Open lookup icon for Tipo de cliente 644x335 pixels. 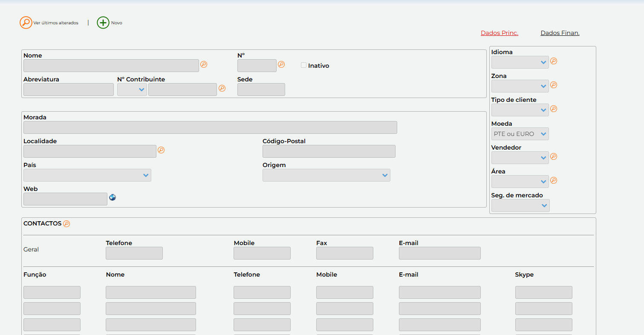coord(554,109)
